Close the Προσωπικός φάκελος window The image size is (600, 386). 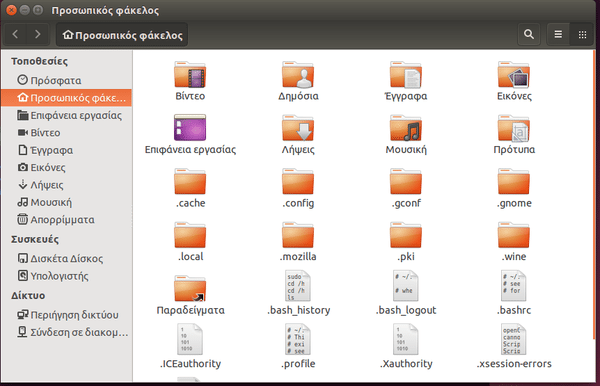[x=11, y=10]
